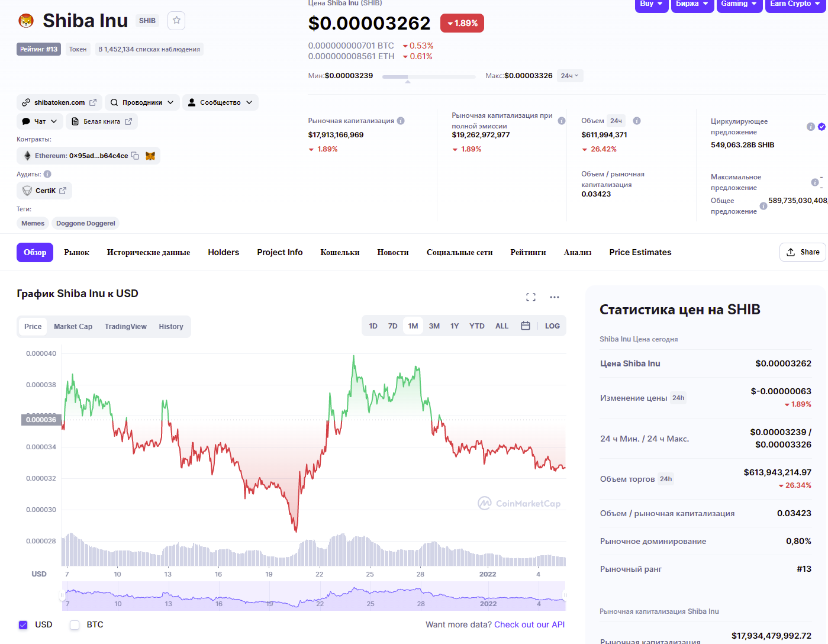The height and width of the screenshot is (644, 828).
Task: Toggle LOG scale on chart
Action: click(552, 326)
